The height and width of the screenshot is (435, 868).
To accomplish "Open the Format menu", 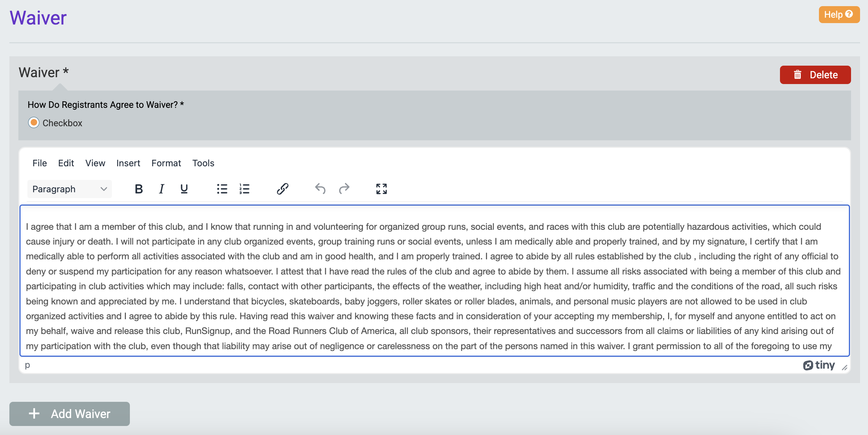I will coord(166,163).
